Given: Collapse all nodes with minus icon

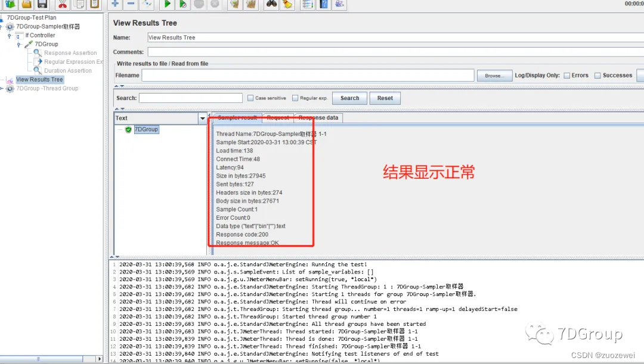Looking at the screenshot, I should coord(131,4).
